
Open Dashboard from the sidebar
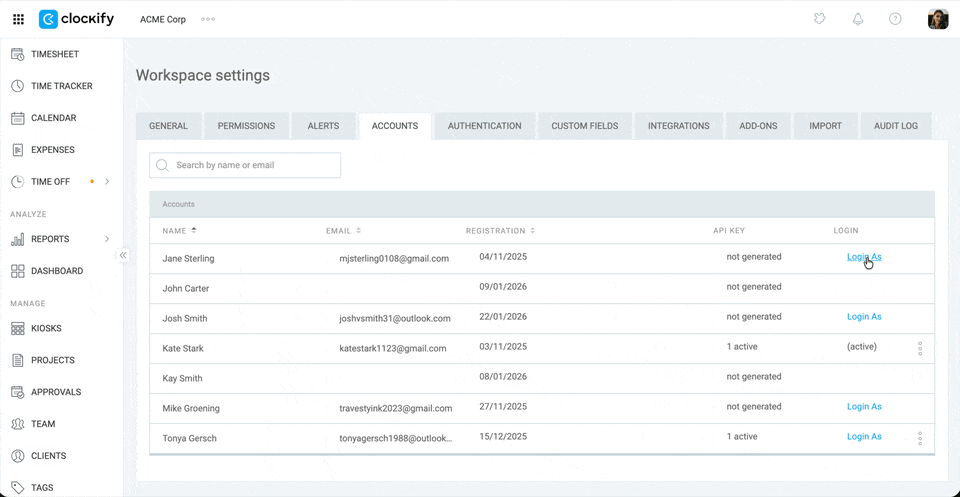(56, 271)
